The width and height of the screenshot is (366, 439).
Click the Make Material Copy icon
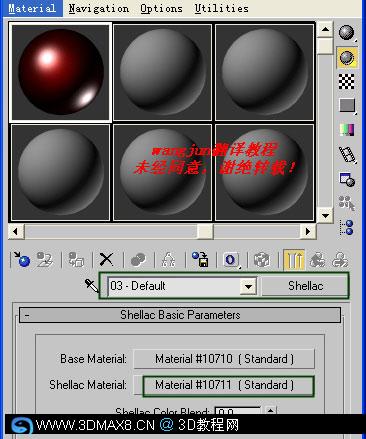coord(138,259)
